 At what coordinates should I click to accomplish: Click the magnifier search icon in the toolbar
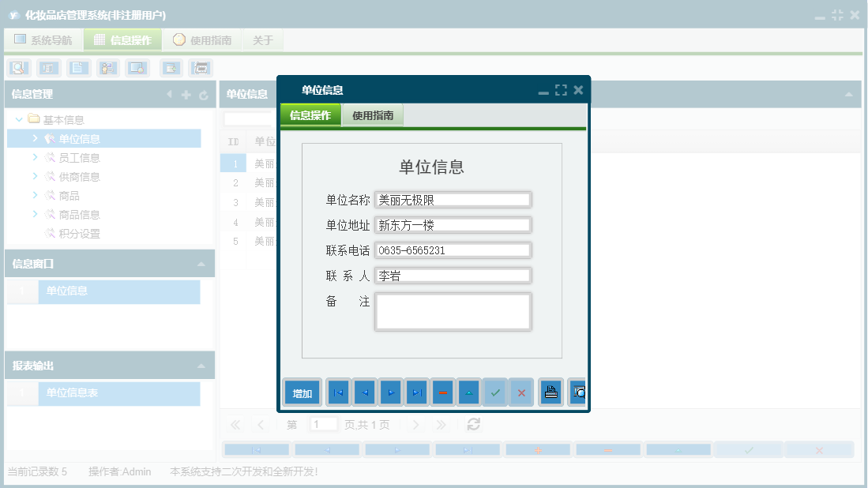coord(17,68)
